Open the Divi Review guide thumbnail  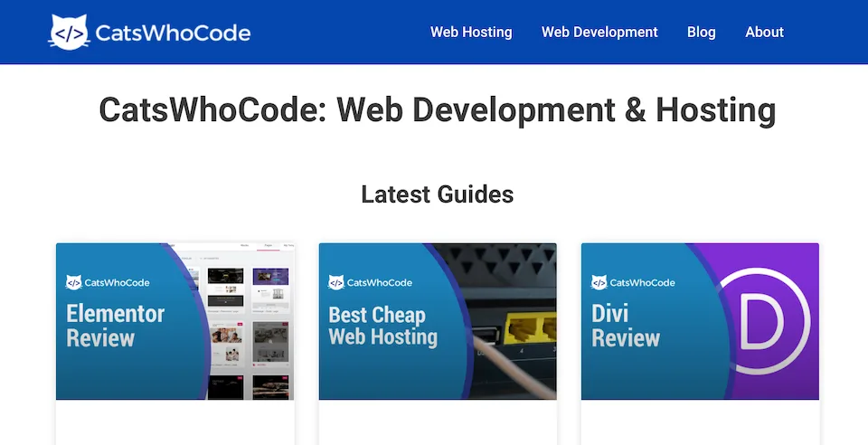tap(700, 321)
